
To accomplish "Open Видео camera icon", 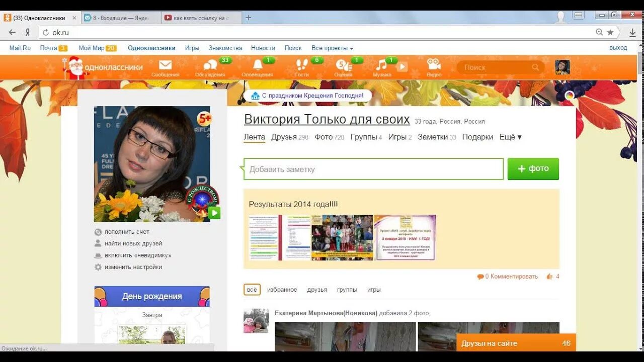I will point(434,64).
